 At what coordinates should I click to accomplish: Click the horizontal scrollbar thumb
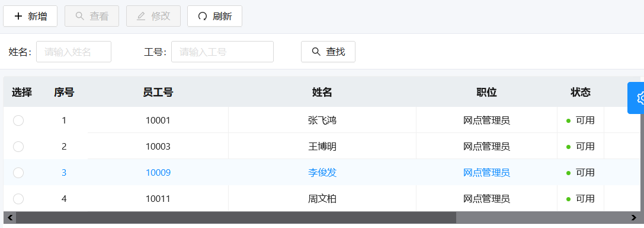(236, 217)
